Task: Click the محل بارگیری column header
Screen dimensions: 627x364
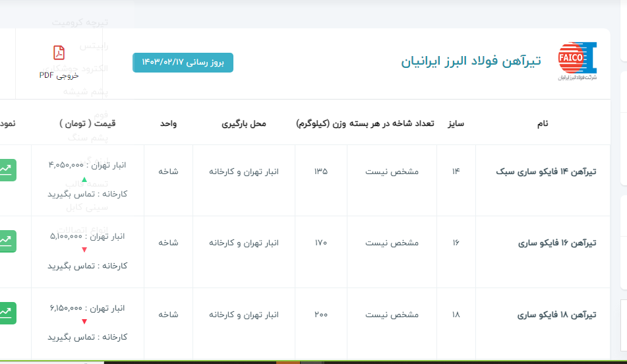Action: pos(243,123)
